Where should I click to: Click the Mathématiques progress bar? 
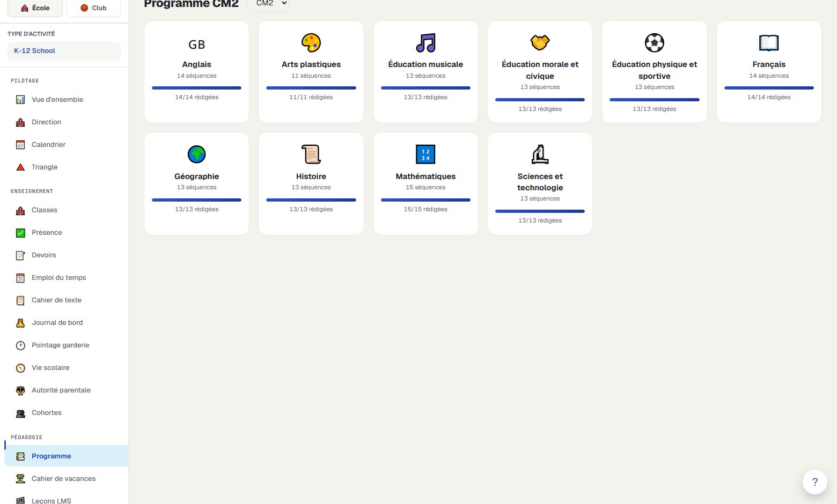tap(425, 200)
